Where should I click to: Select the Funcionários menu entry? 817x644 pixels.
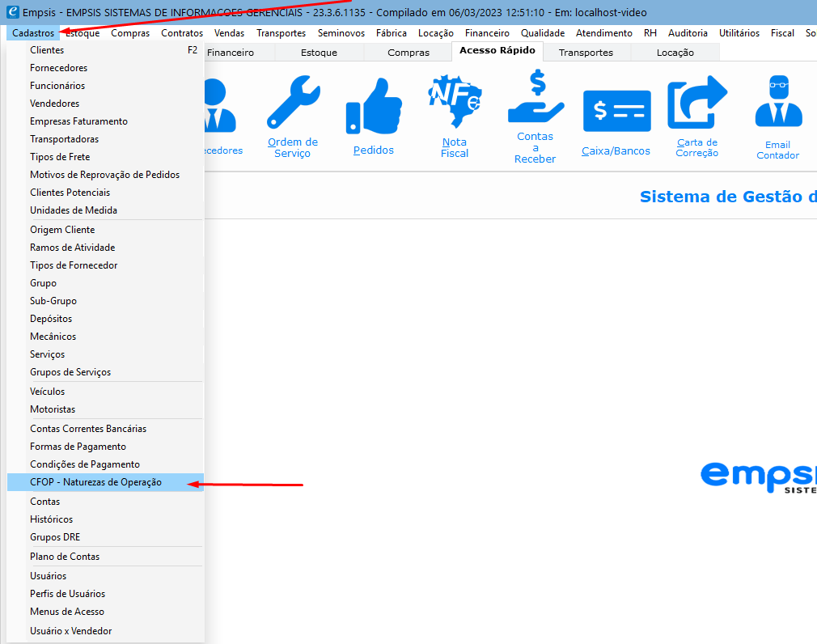pyautogui.click(x=104, y=86)
